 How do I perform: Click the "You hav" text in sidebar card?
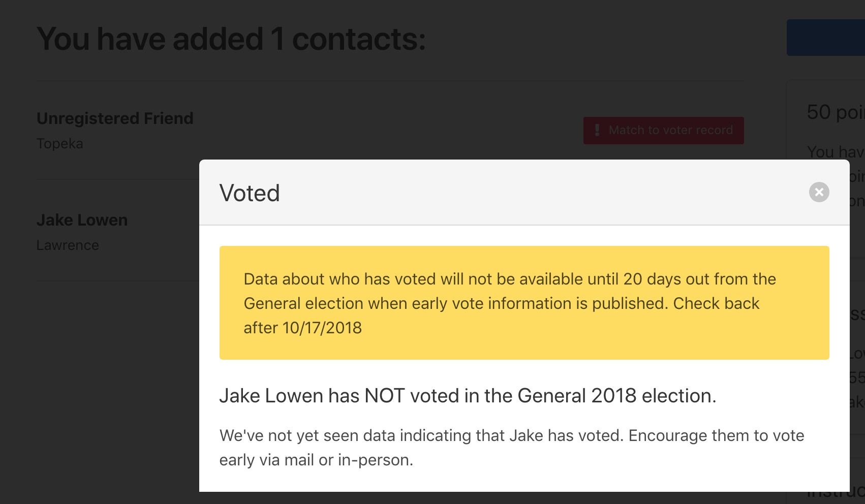coord(835,152)
